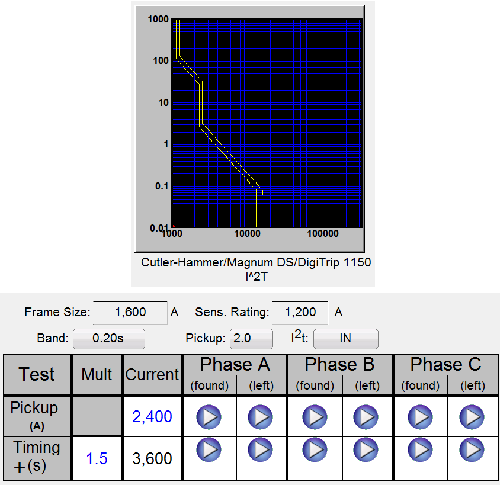This screenshot has width=500, height=485.
Task: Run Pickup test Phase A found
Action: [x=209, y=417]
